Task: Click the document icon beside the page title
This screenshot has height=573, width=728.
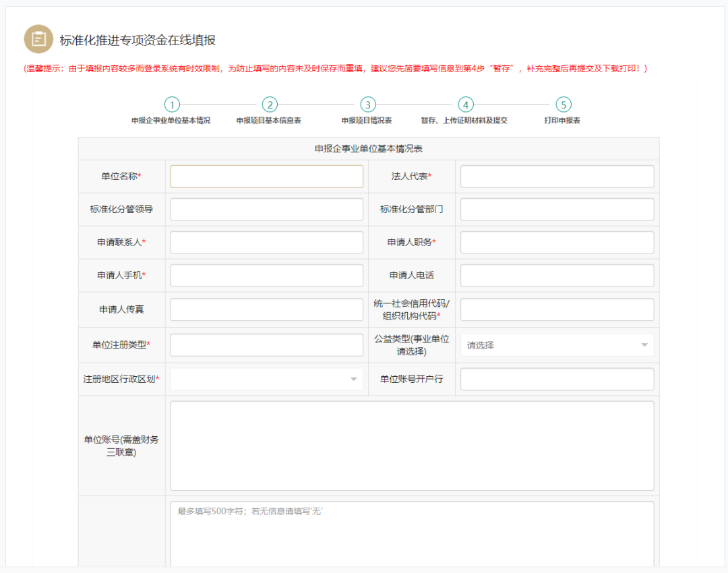Action: click(38, 38)
